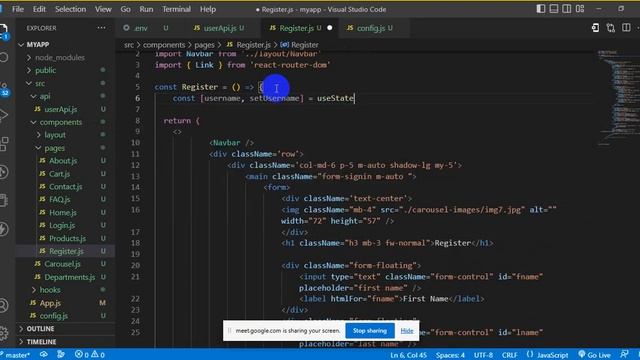Click the master branch indicator in status bar
The height and width of the screenshot is (360, 640).
point(16,355)
